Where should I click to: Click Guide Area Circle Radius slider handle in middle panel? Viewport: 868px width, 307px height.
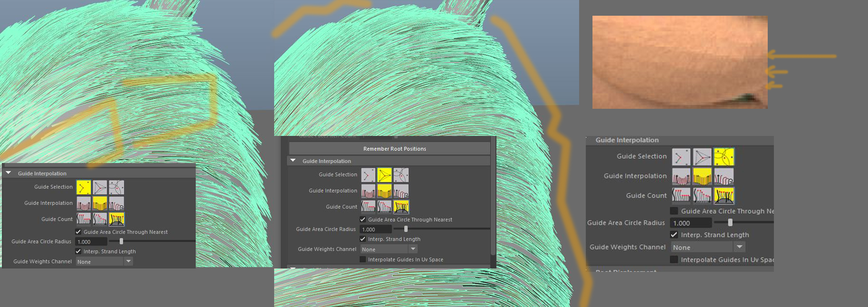[406, 229]
